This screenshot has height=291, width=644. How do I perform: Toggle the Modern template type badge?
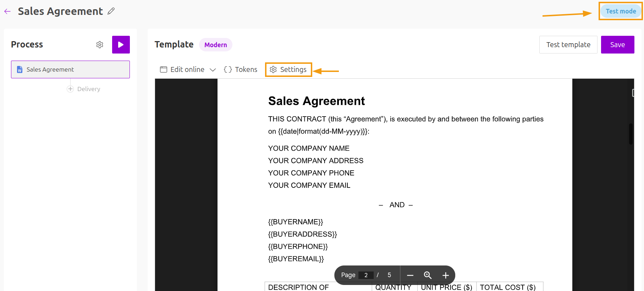215,45
